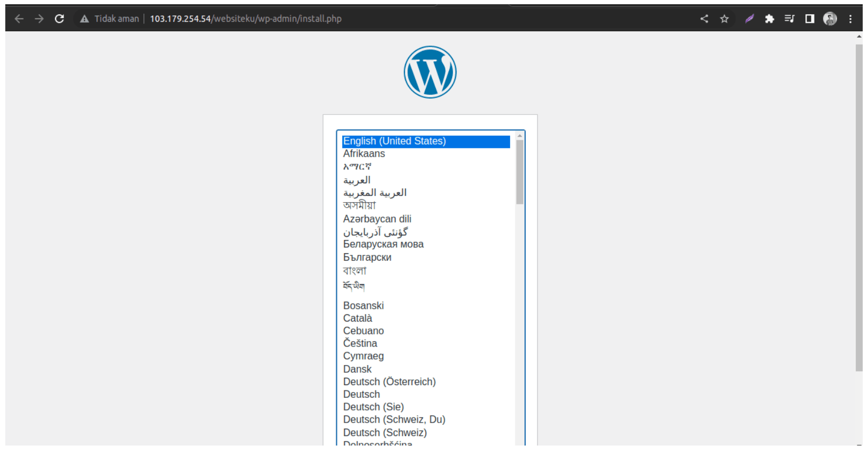Screen dimensions: 868x454
Task: Open the media control playlist icon
Action: (790, 19)
